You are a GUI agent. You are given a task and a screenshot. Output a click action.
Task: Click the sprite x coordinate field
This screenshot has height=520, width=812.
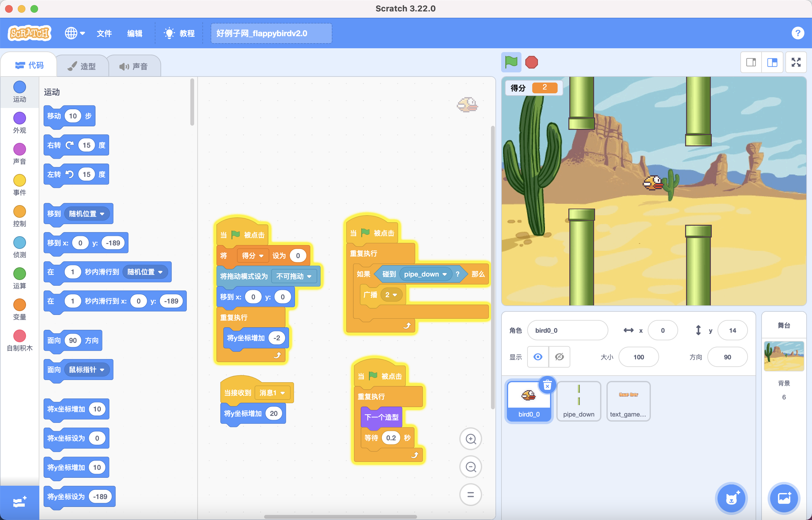663,330
